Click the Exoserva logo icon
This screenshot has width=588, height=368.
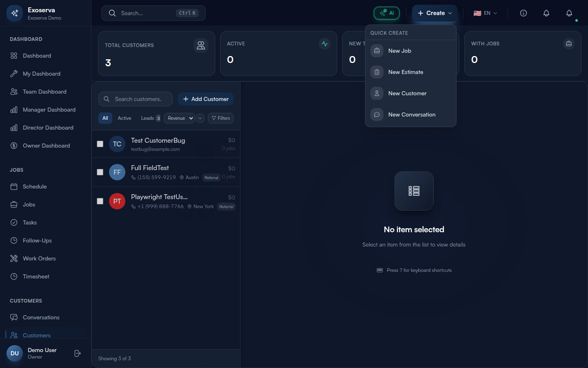click(x=15, y=13)
